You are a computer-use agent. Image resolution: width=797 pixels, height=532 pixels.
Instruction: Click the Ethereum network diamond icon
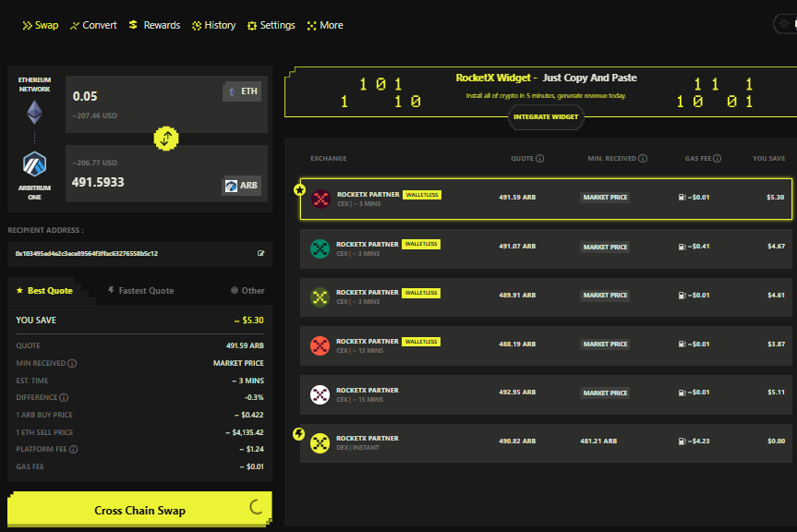[x=34, y=112]
